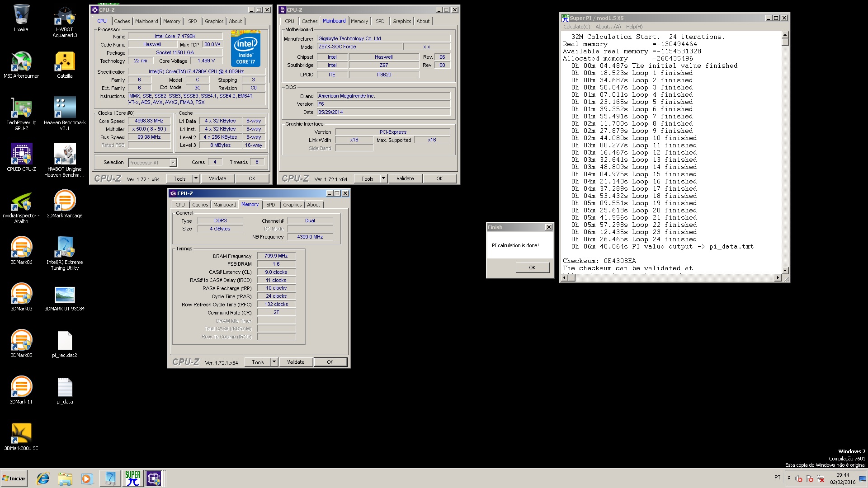Open Windows Explorer folder in taskbar

coord(65,479)
